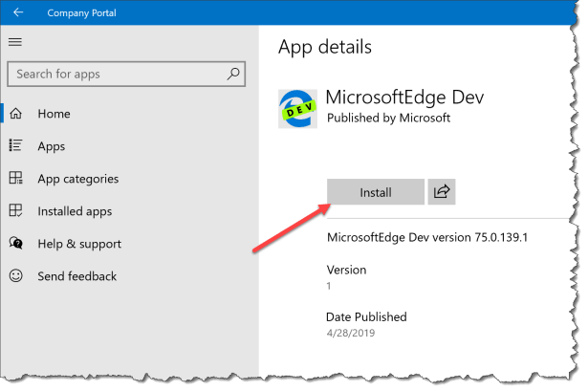Click the MicrosoftEdge Dev app logo
Screen dimensions: 588x391
(x=297, y=109)
